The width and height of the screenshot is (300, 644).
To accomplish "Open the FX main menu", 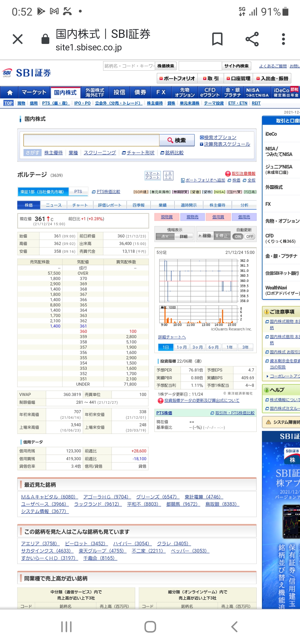I will click(x=161, y=92).
